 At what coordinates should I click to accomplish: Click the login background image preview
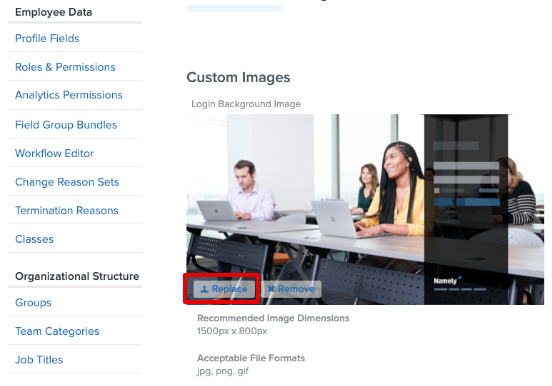pyautogui.click(x=365, y=209)
